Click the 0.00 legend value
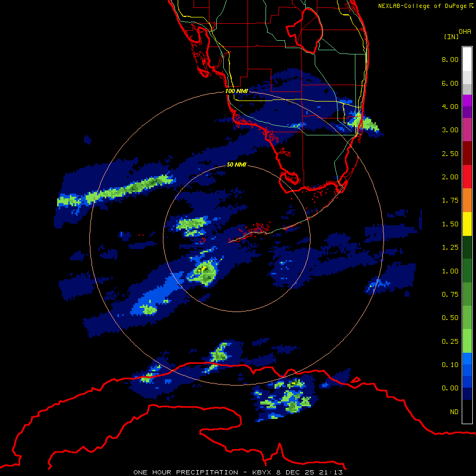 450,388
